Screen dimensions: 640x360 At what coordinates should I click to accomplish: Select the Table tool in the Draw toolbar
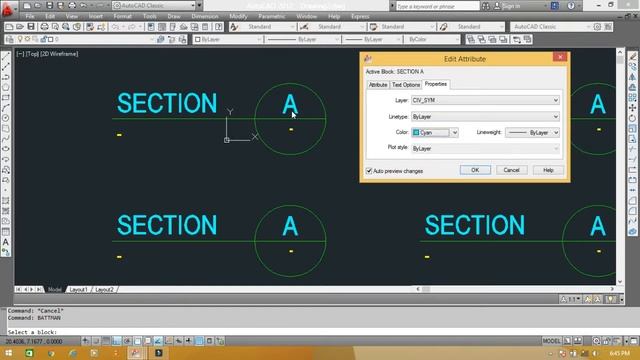coord(6,231)
